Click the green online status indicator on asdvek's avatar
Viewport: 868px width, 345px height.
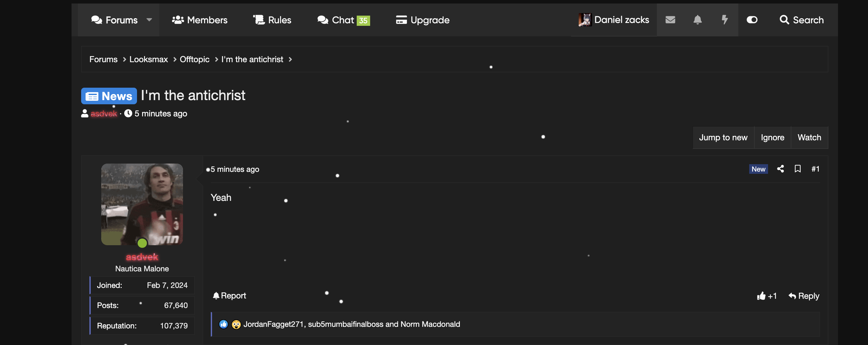click(142, 243)
